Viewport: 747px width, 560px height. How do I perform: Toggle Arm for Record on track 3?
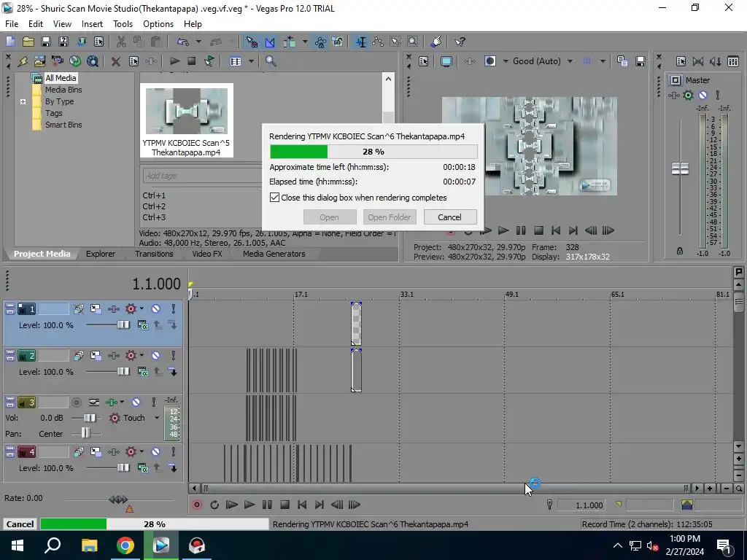coord(76,402)
